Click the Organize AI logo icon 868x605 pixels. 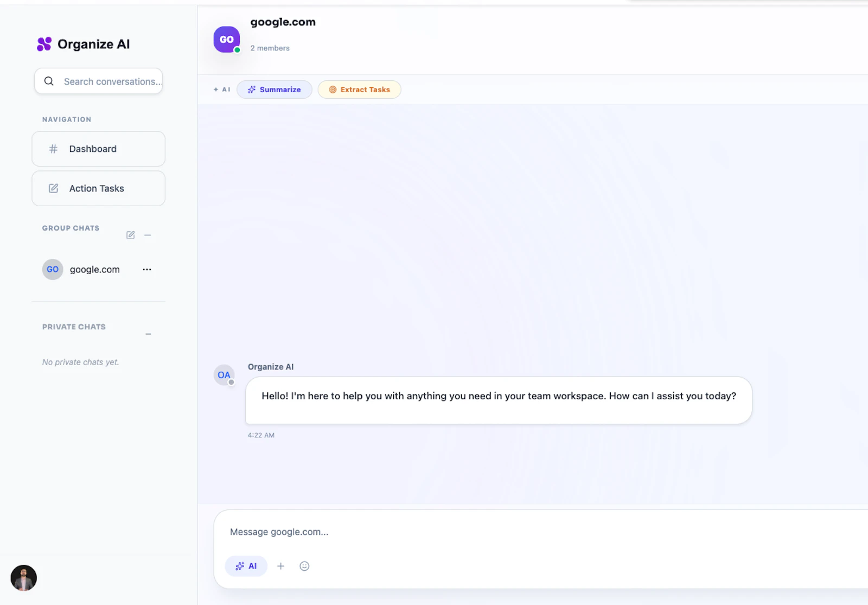(44, 44)
